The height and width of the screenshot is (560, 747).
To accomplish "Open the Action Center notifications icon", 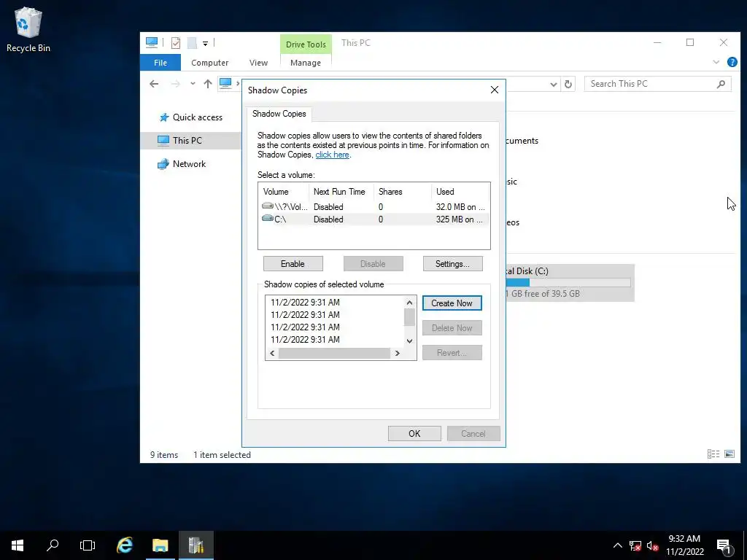I will coord(724,545).
